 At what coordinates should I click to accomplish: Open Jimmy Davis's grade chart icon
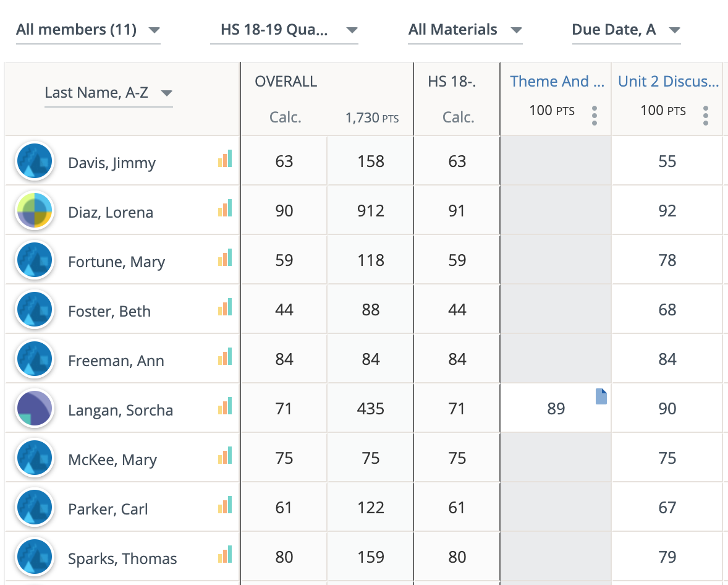[225, 159]
